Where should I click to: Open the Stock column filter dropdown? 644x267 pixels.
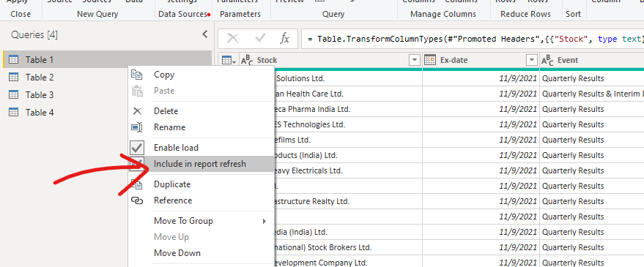(414, 60)
